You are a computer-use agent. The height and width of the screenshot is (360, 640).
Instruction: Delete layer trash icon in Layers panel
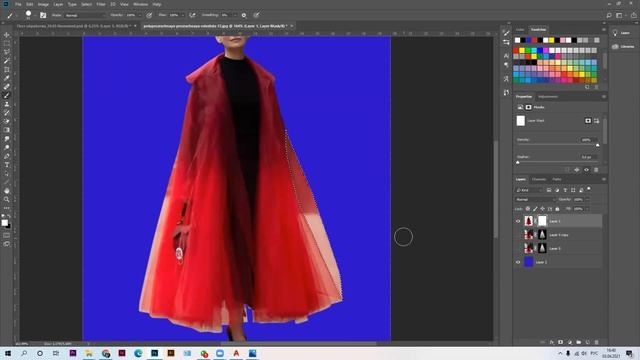[x=596, y=342]
